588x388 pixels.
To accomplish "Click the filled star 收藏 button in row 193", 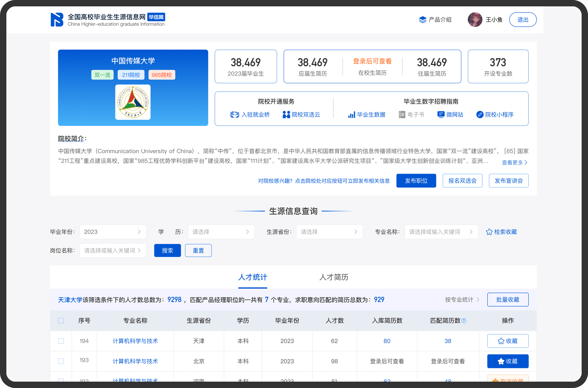I will tap(508, 361).
